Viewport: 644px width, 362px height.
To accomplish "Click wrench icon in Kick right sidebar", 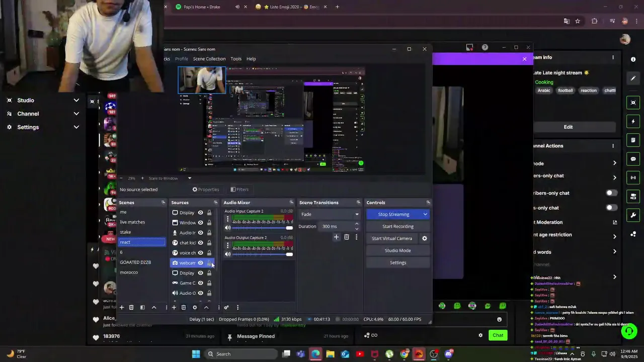I will click(x=633, y=215).
